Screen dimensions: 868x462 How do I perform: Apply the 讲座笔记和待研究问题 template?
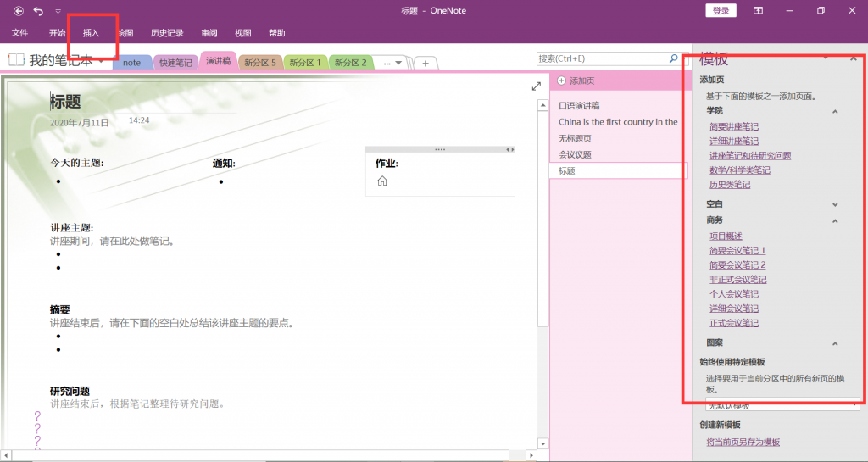pyautogui.click(x=750, y=155)
